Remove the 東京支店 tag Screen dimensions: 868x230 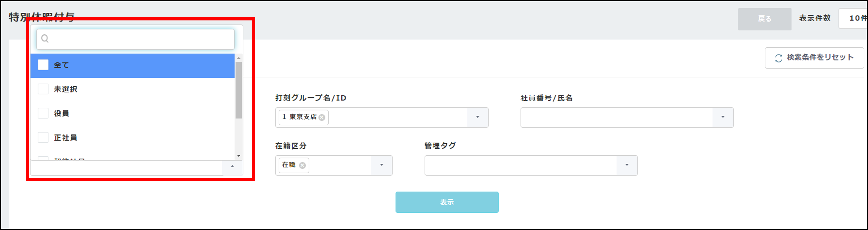[x=322, y=117]
